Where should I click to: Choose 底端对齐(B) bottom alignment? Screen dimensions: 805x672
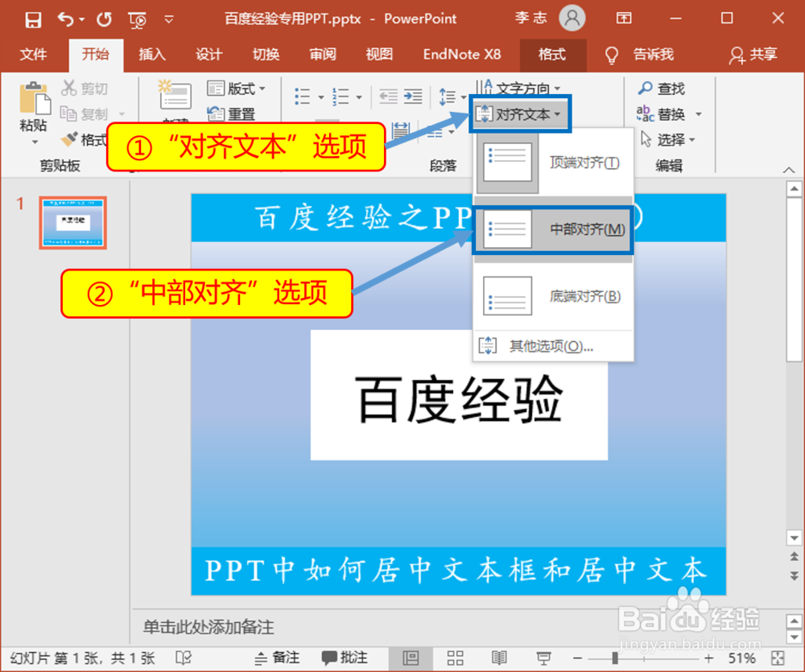click(554, 296)
